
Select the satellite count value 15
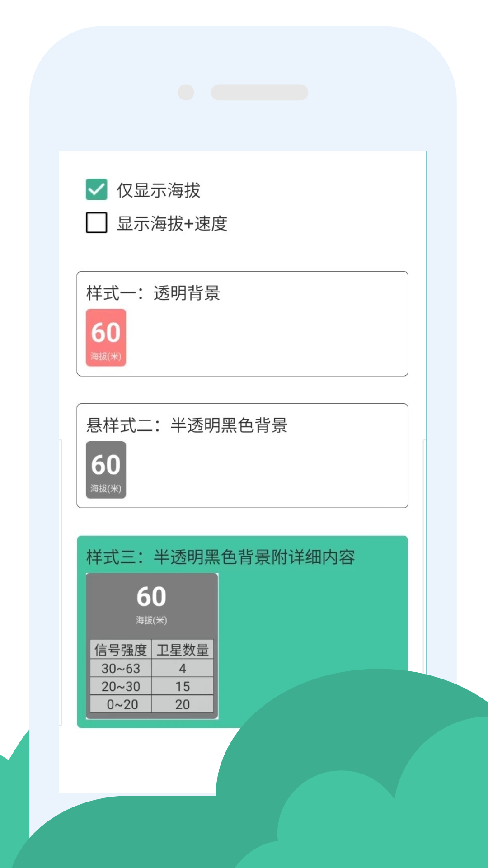click(183, 686)
